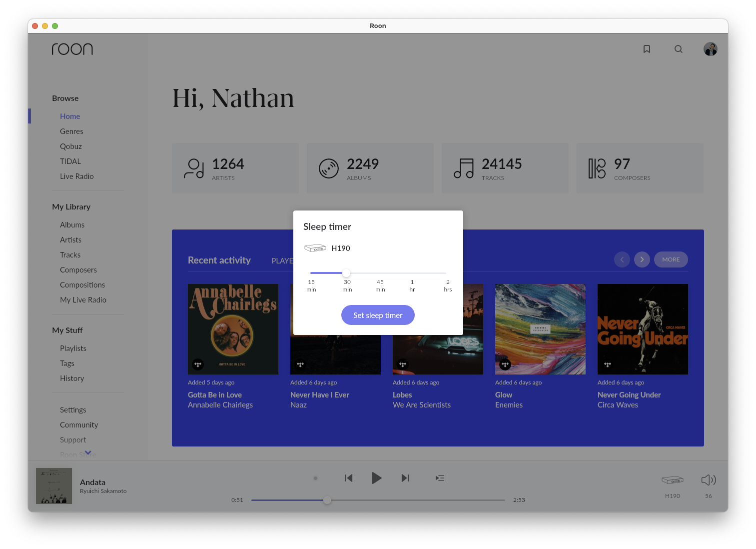The height and width of the screenshot is (549, 756).
Task: Open the Andata now-playing artwork
Action: (54, 486)
